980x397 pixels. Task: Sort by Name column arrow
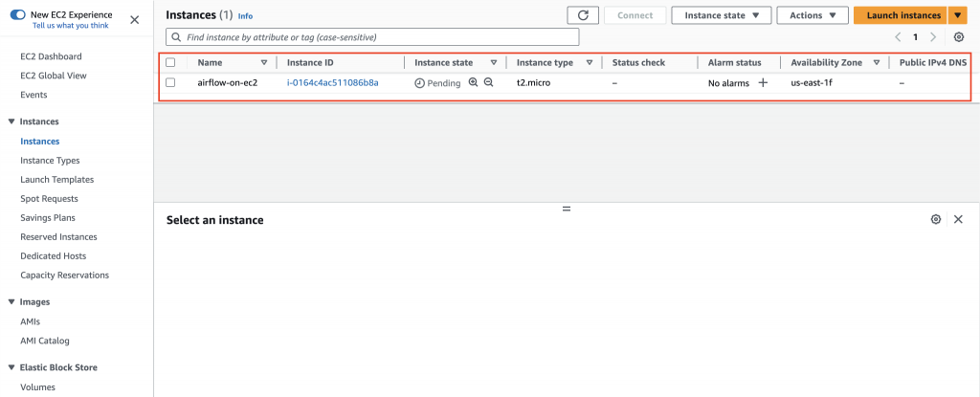264,62
